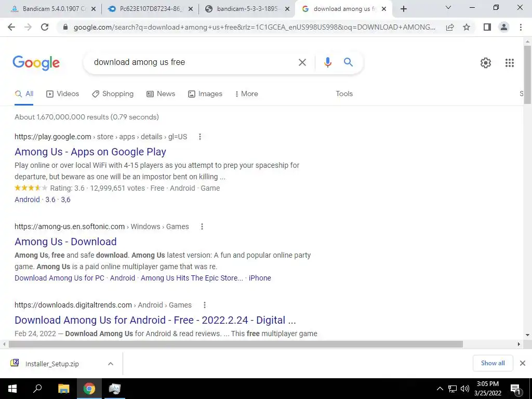
Task: Open the Installer_Setup.zip download
Action: [x=52, y=364]
